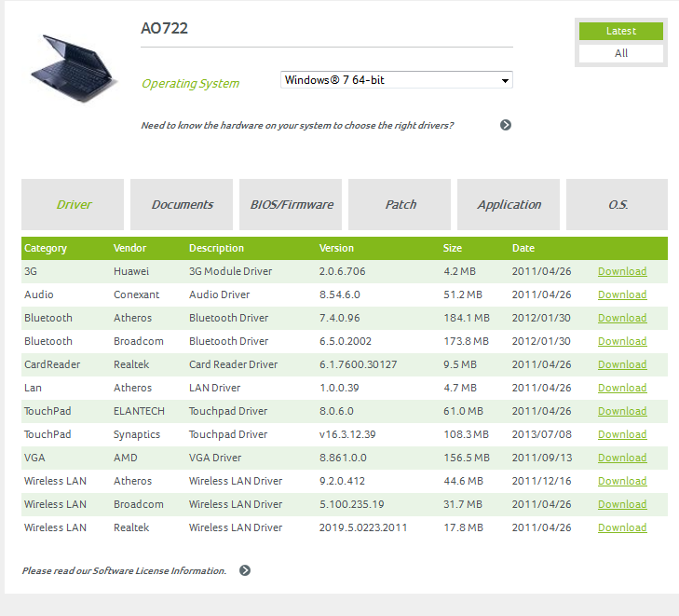Screen dimensions: 679x616
Task: Click the Version column header
Action: point(336,248)
